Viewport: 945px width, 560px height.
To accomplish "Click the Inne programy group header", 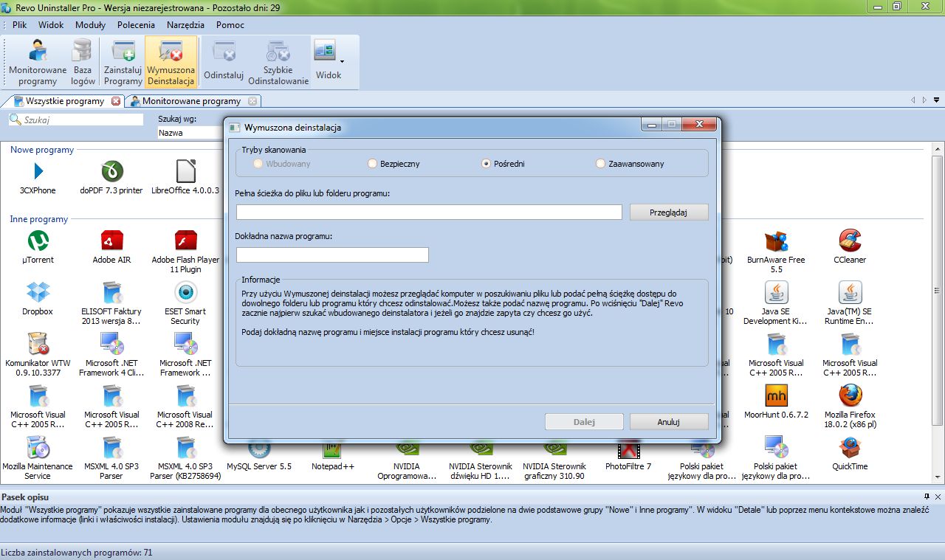I will tap(39, 219).
